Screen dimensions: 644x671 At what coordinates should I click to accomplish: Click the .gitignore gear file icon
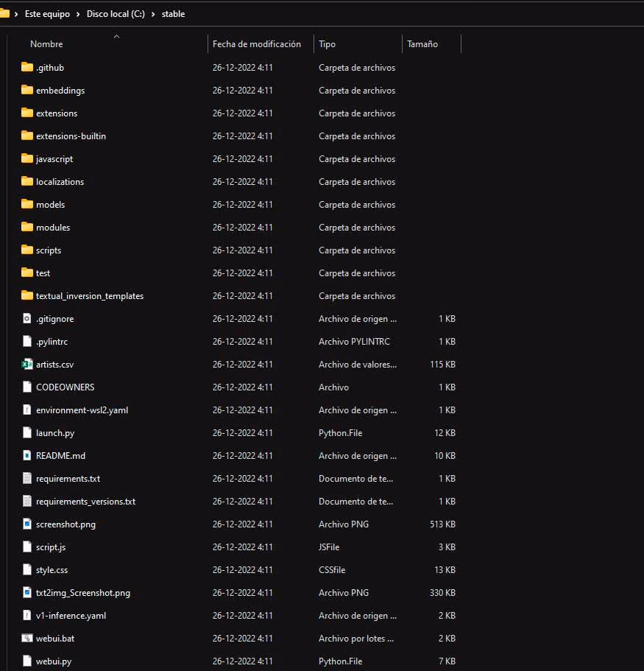(27, 318)
